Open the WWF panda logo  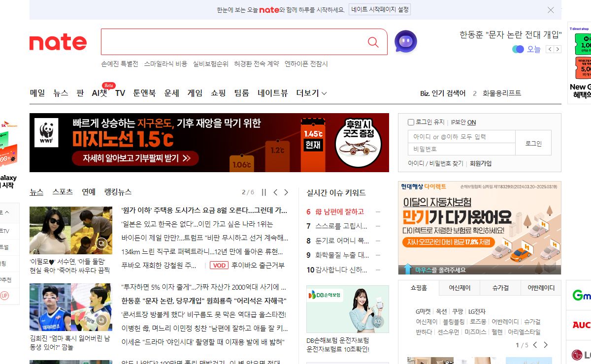click(46, 132)
